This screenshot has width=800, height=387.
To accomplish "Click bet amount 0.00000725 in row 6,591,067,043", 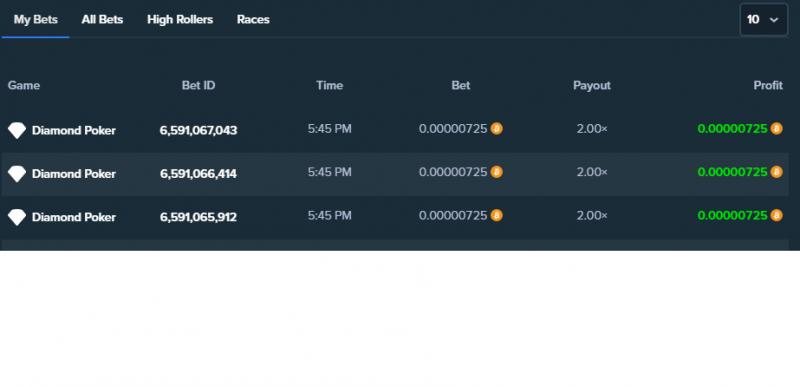I will [x=453, y=129].
